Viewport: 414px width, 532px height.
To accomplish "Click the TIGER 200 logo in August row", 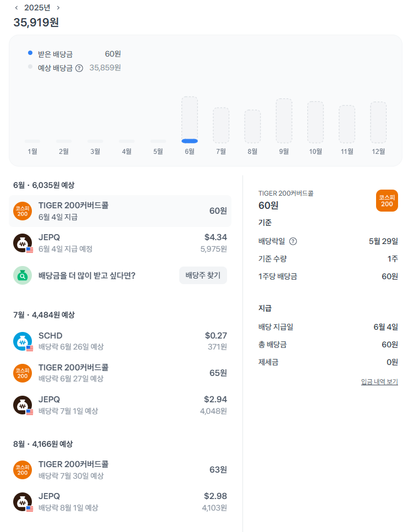I will coord(23,469).
